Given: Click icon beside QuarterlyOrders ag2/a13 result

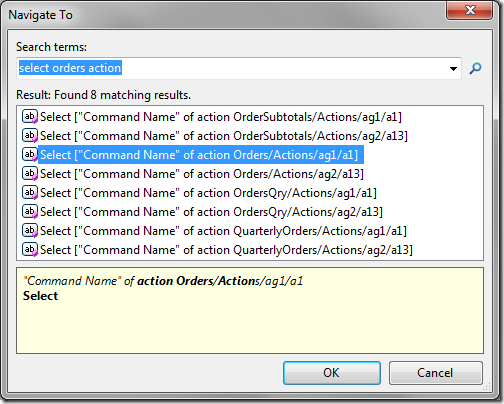Looking at the screenshot, I should pos(30,250).
